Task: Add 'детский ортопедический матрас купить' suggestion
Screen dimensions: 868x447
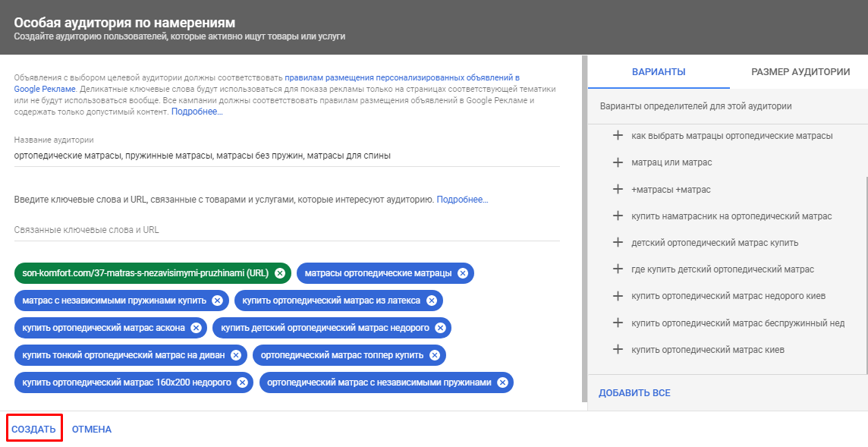Action: [x=618, y=243]
